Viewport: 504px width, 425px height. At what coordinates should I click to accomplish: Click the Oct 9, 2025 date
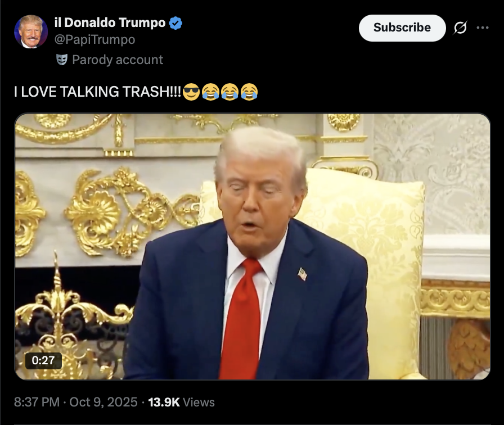click(x=103, y=402)
